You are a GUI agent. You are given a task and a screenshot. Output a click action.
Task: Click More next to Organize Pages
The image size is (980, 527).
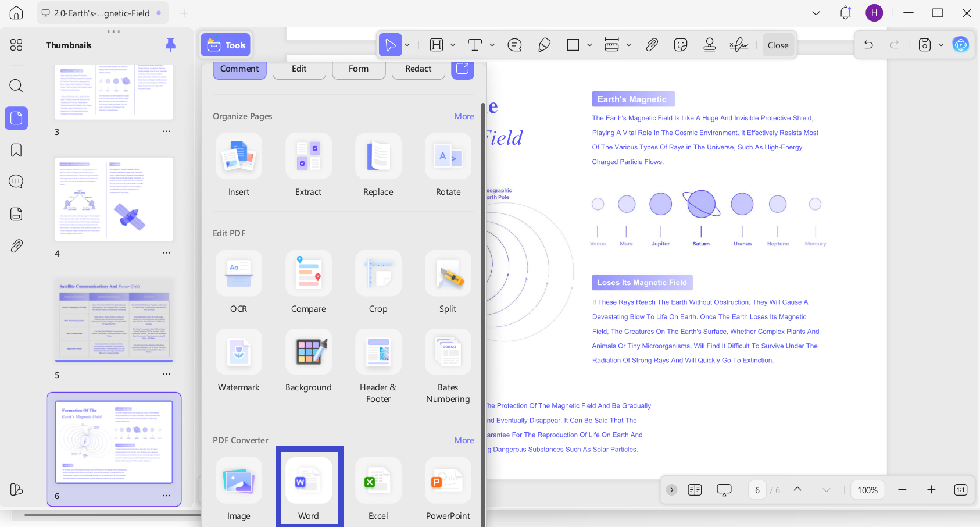(464, 116)
